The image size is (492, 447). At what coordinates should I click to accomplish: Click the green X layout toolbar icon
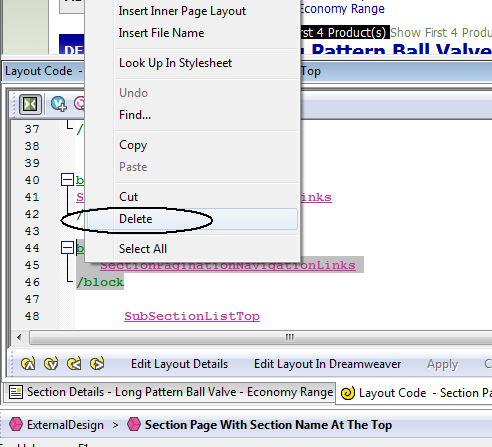[30, 104]
